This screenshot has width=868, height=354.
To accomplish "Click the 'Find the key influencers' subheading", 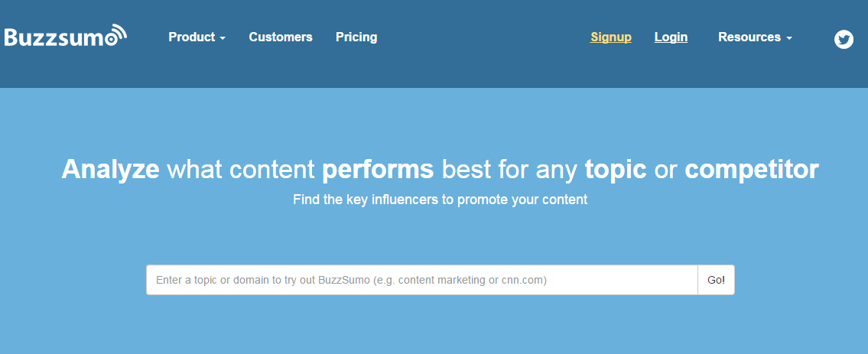I will [440, 200].
